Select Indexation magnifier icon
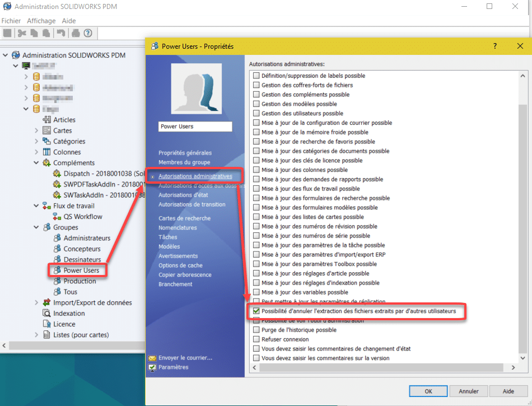 (46, 314)
